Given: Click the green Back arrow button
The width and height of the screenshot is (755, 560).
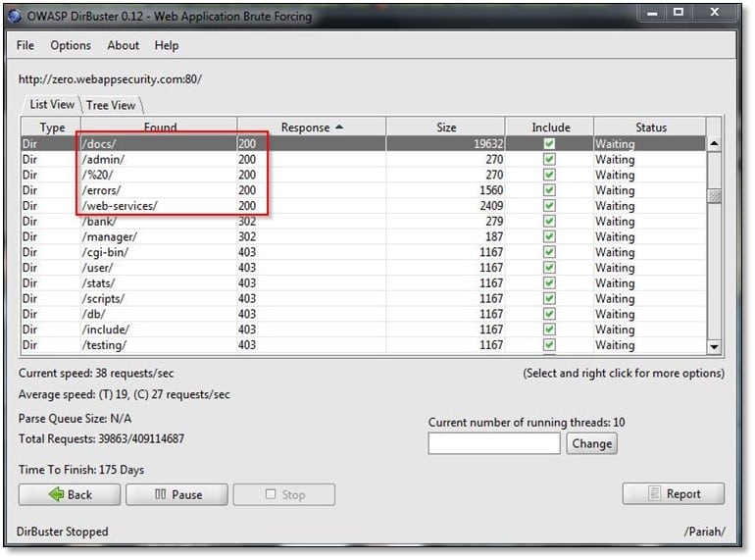Looking at the screenshot, I should (69, 495).
